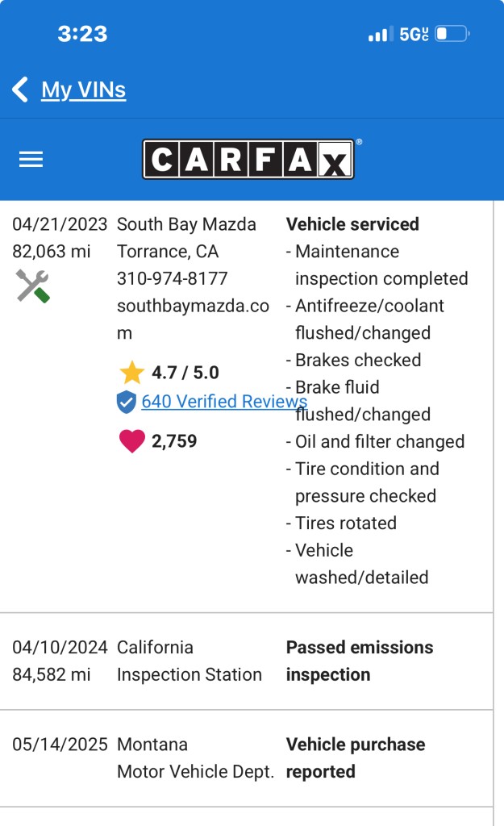Select South Bay Mazda dealer name

point(186,224)
